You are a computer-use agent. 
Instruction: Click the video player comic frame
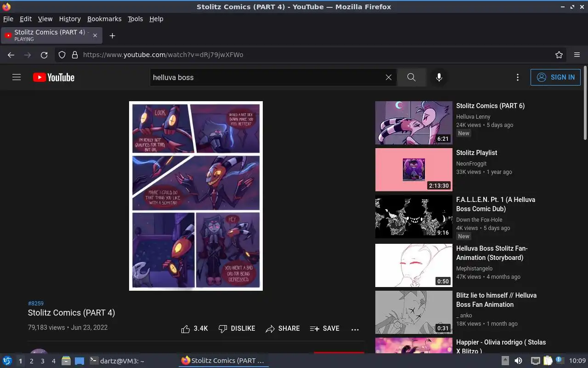(x=196, y=196)
